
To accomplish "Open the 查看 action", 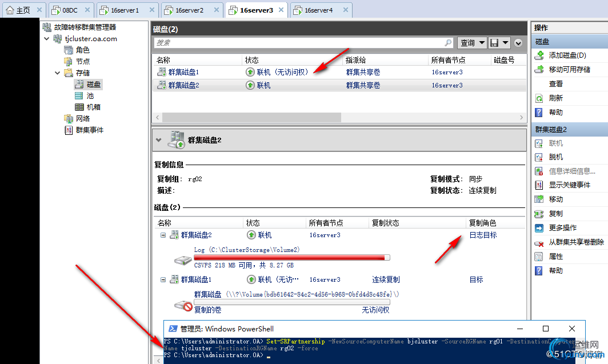I will click(x=555, y=84).
